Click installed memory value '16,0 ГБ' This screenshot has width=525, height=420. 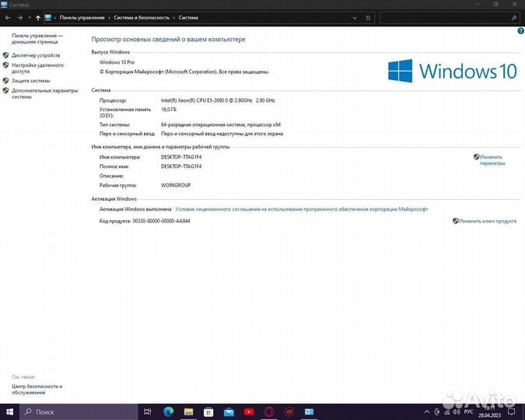pyautogui.click(x=169, y=110)
